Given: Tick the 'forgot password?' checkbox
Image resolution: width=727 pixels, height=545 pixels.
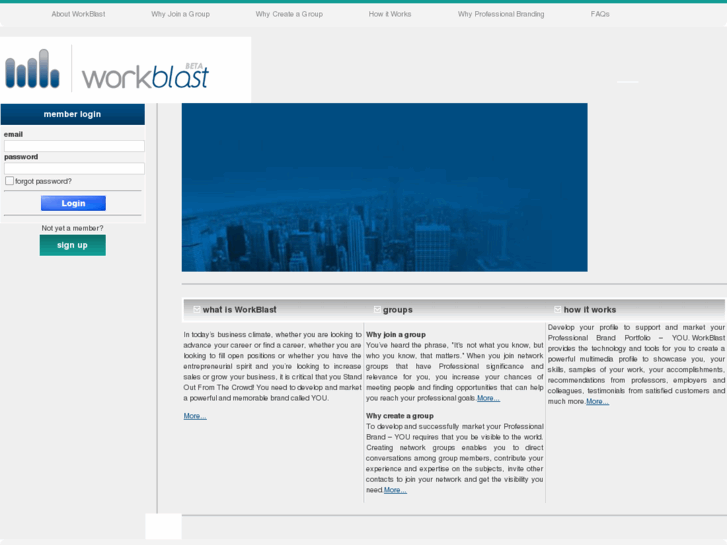Looking at the screenshot, I should tap(9, 180).
